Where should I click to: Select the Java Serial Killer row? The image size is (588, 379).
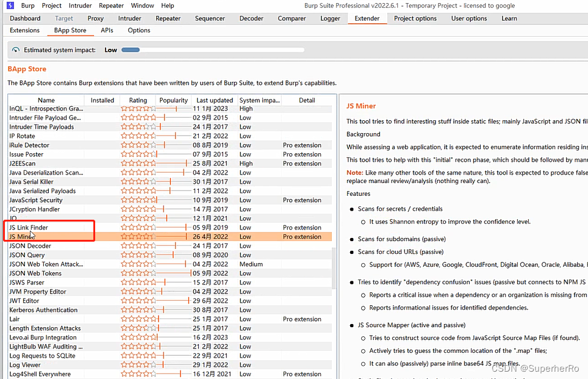[x=170, y=182]
